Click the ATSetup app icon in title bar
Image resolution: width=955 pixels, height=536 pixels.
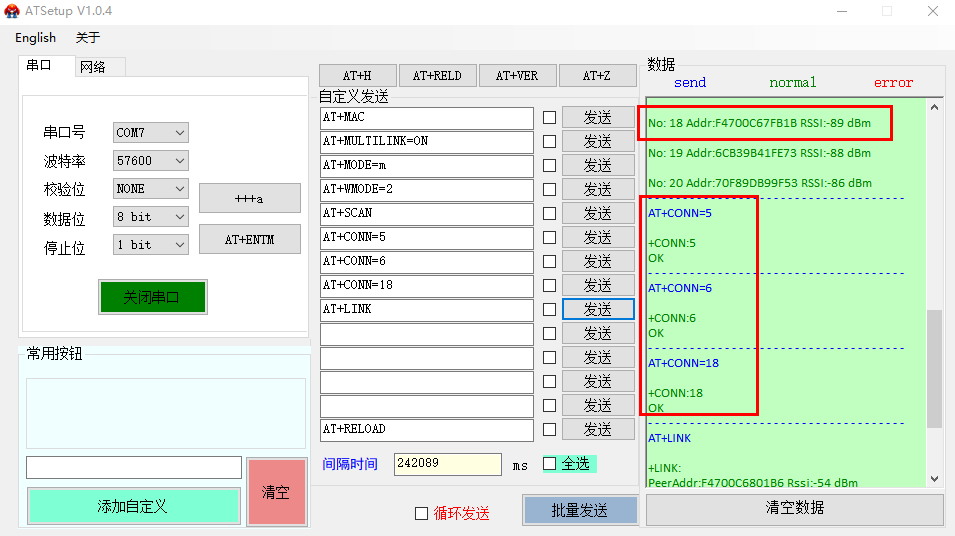click(12, 11)
